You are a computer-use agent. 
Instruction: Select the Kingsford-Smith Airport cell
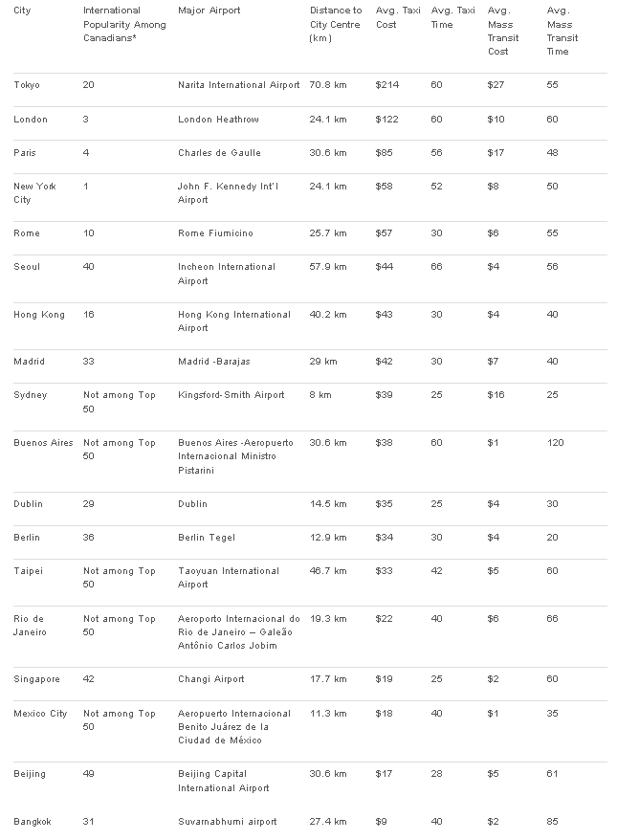pos(231,395)
